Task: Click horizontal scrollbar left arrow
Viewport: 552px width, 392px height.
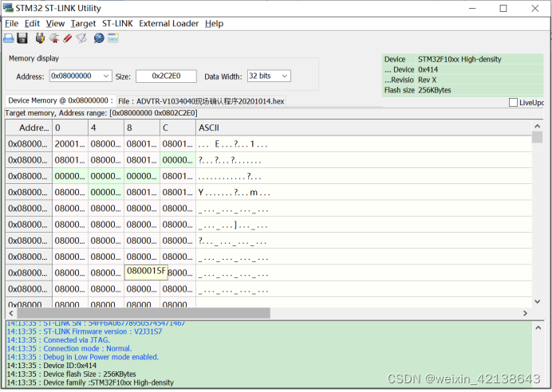Action: 11,313
